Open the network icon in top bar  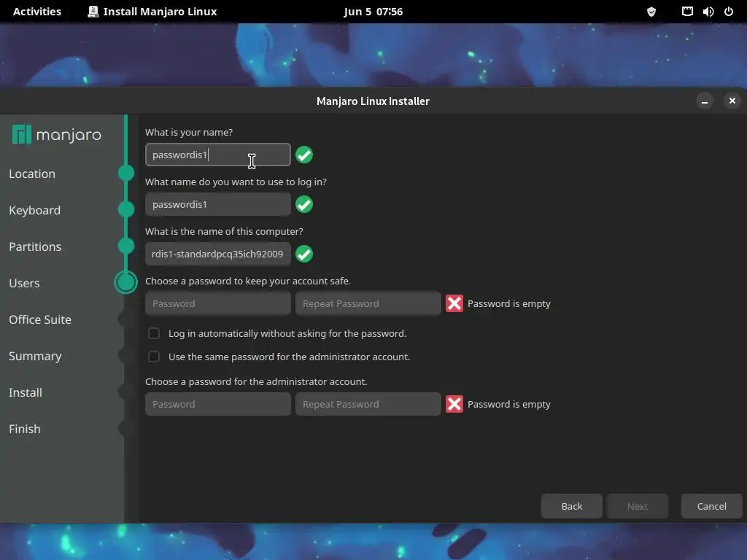[x=687, y=12]
